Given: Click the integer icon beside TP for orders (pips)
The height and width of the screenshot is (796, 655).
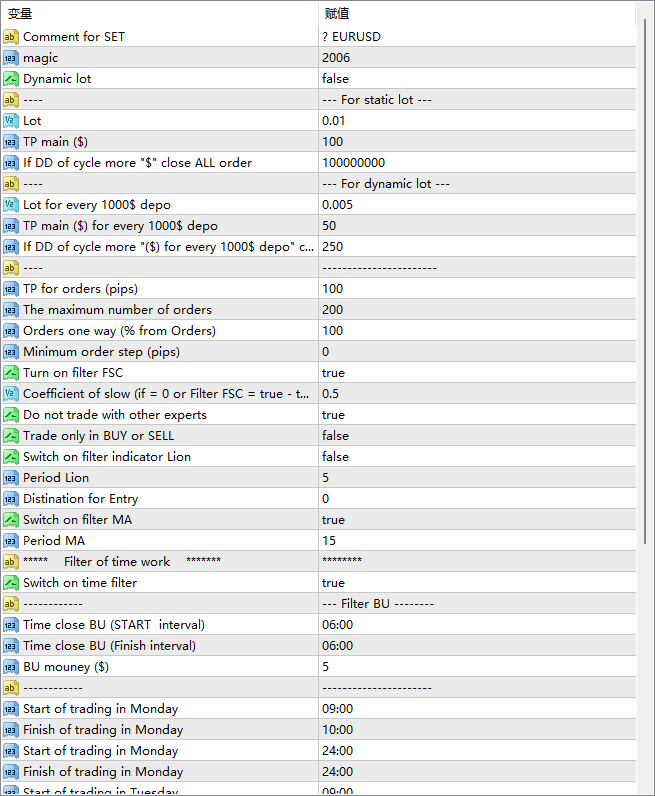Looking at the screenshot, I should pyautogui.click(x=11, y=289).
